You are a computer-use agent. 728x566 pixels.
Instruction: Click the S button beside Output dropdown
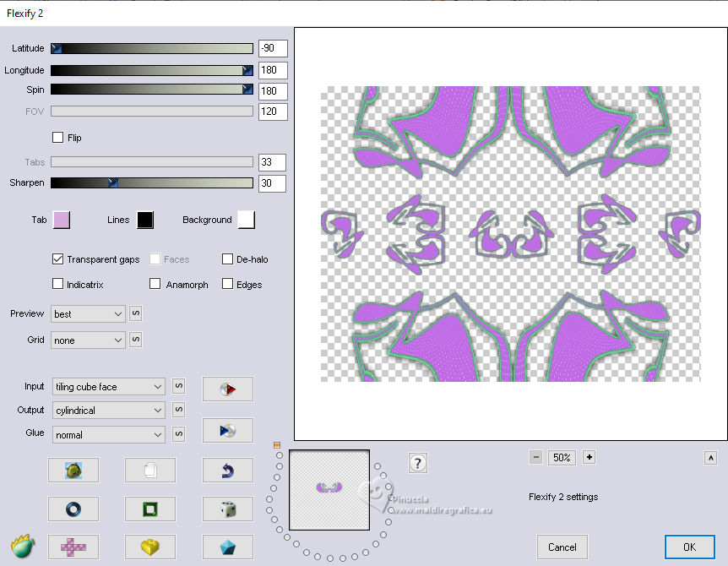pyautogui.click(x=179, y=410)
